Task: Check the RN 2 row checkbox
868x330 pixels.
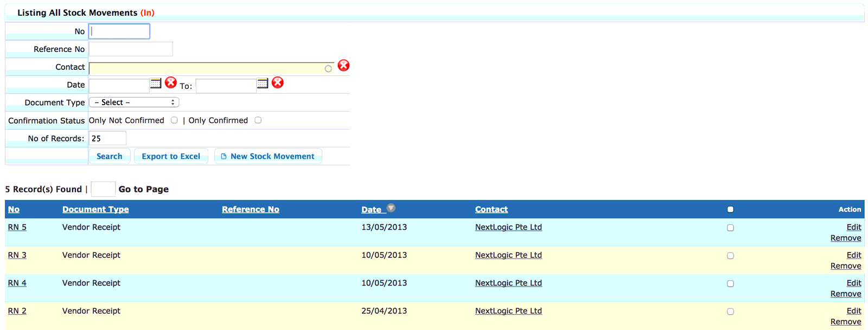Action: click(730, 312)
